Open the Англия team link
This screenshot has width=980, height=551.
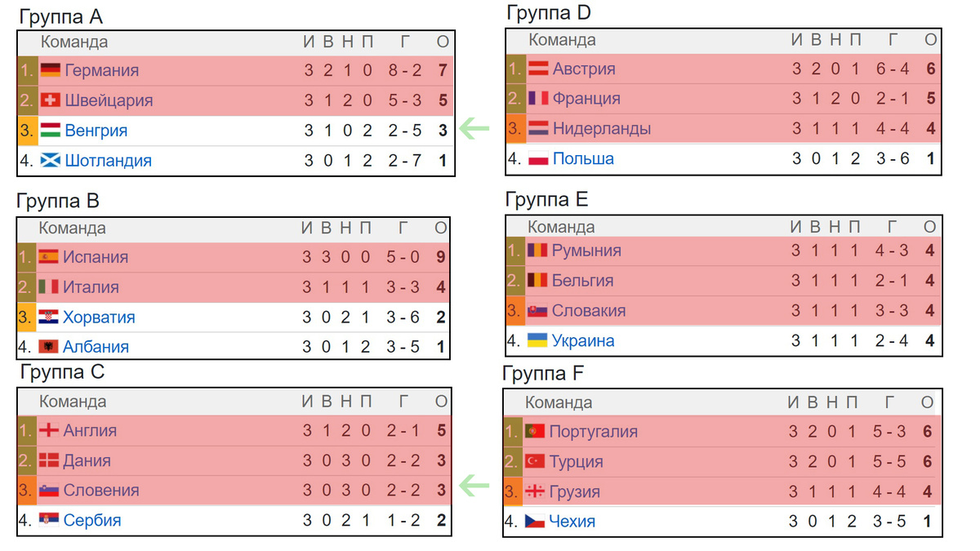(90, 431)
